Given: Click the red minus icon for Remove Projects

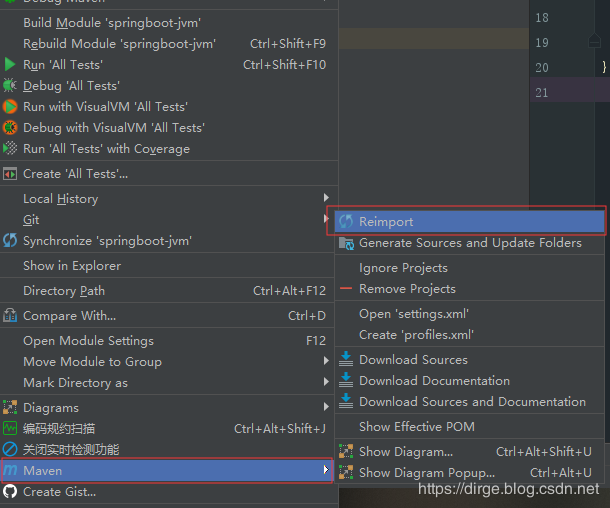Looking at the screenshot, I should point(346,289).
